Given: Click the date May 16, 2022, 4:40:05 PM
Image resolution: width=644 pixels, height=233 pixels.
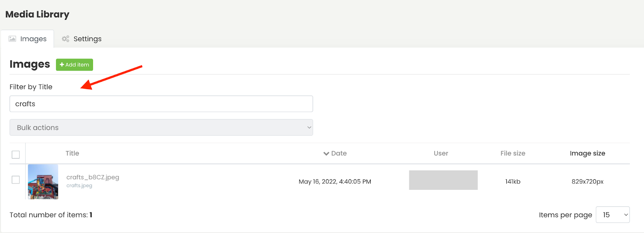Looking at the screenshot, I should 335,181.
